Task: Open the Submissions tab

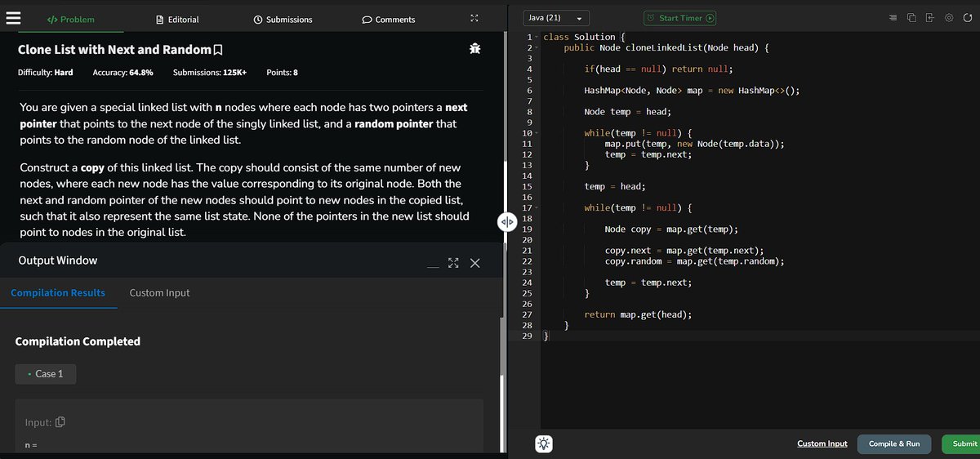Action: tap(283, 19)
